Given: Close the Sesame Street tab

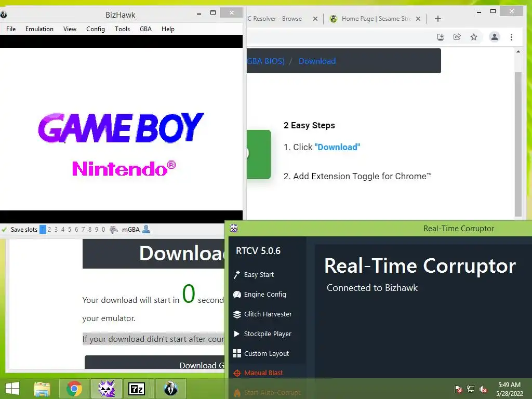Looking at the screenshot, I should coord(418,19).
